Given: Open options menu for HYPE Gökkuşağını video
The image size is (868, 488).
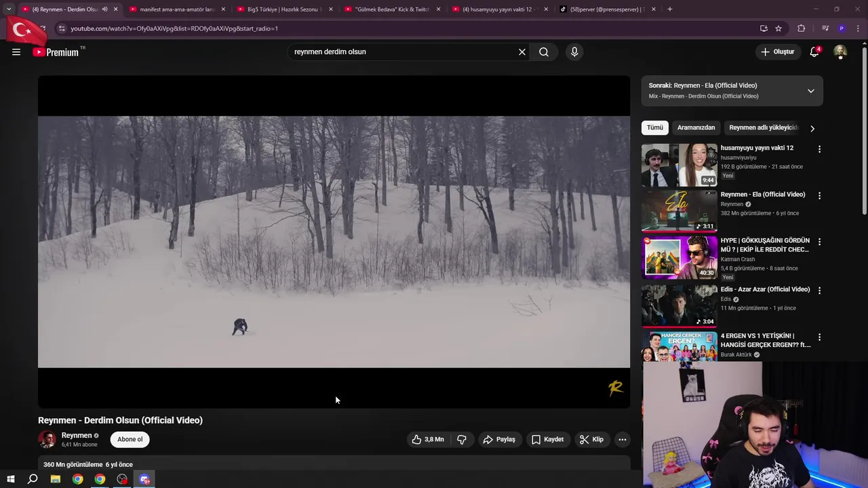Looking at the screenshot, I should [819, 242].
